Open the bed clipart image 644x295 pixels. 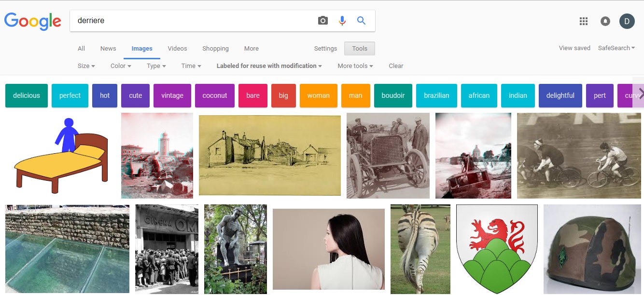(x=61, y=156)
